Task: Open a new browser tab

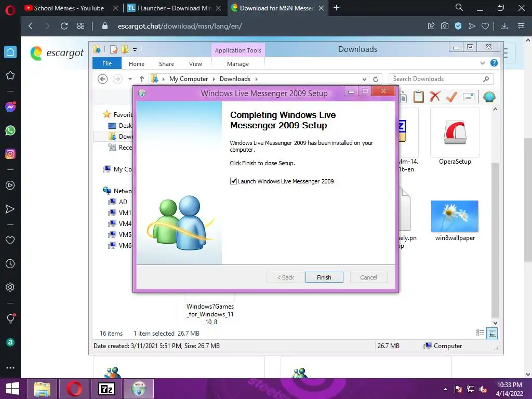Action: pos(336,8)
